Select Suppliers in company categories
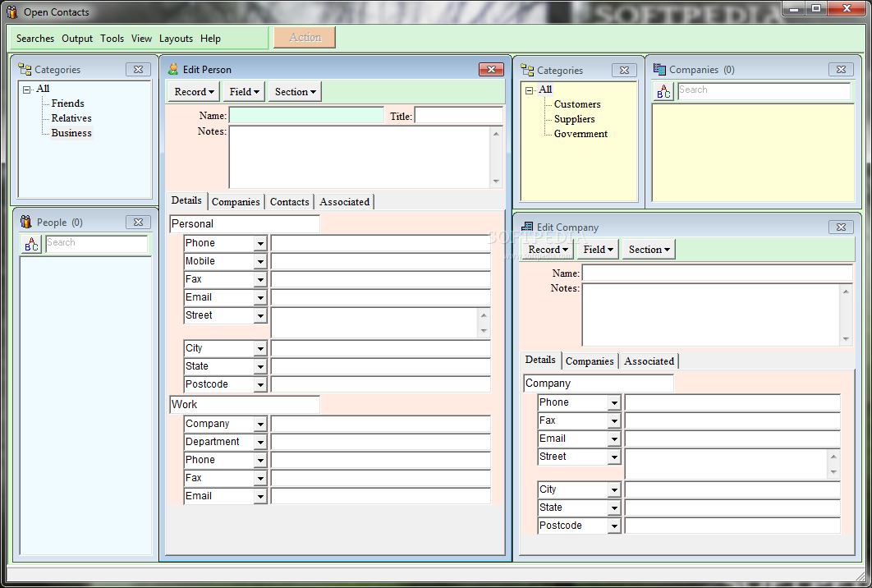 point(574,119)
